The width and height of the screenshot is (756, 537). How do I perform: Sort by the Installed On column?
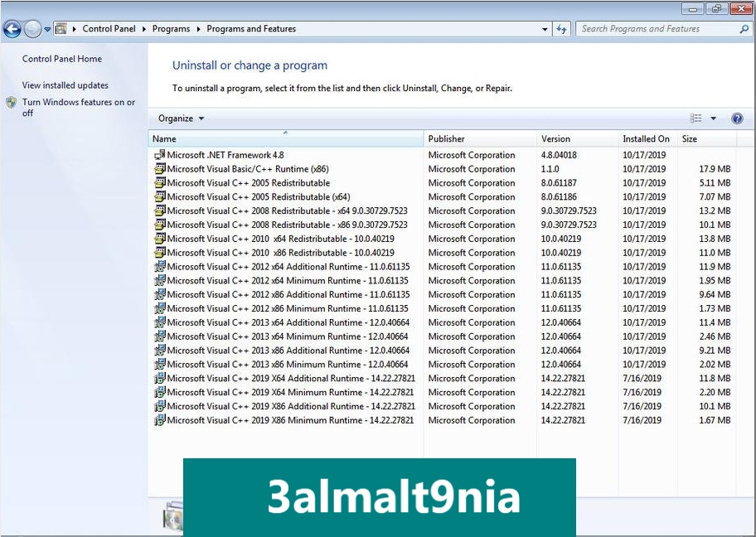point(647,139)
